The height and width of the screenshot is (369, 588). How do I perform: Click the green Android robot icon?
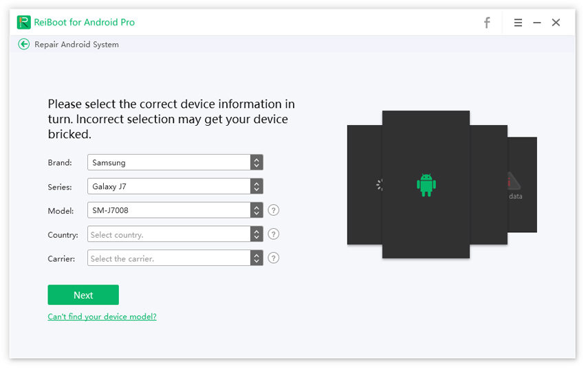pos(426,184)
